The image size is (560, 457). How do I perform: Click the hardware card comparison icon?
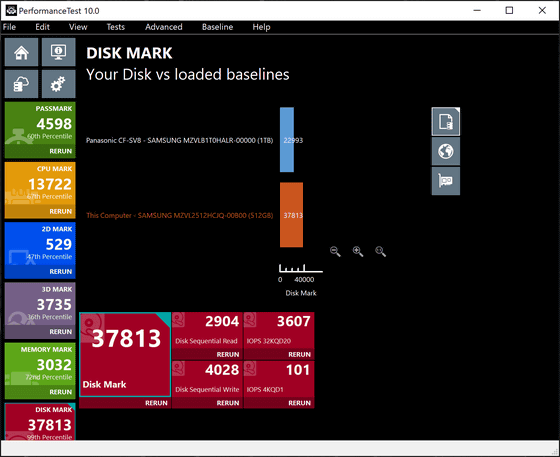(446, 181)
